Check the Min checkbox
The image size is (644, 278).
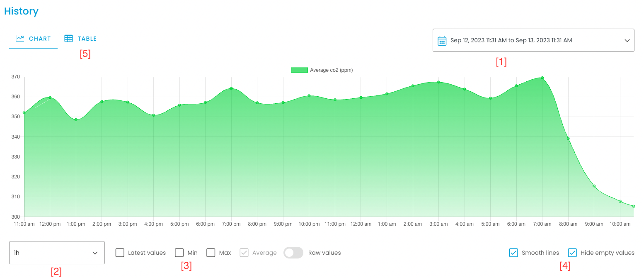tap(179, 252)
